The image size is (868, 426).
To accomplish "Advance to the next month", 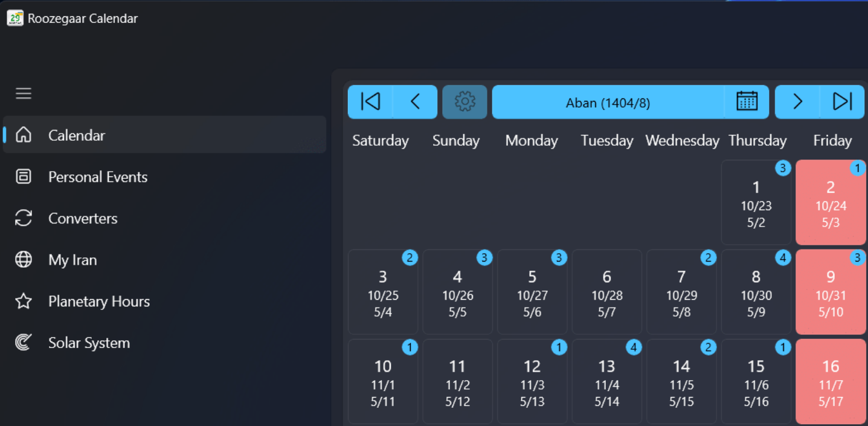I will [796, 102].
